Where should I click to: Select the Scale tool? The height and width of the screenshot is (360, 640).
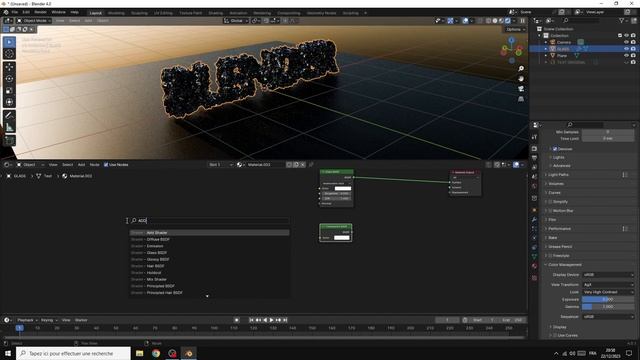pos(9,90)
